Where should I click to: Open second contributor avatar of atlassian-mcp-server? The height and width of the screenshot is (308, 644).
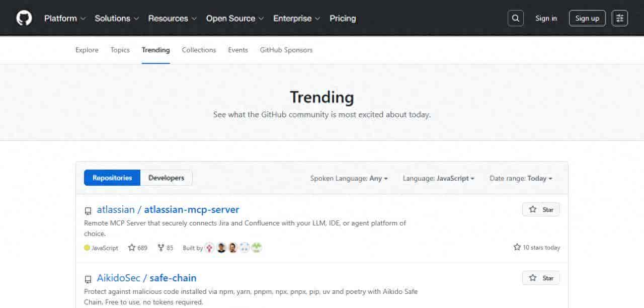pos(221,248)
